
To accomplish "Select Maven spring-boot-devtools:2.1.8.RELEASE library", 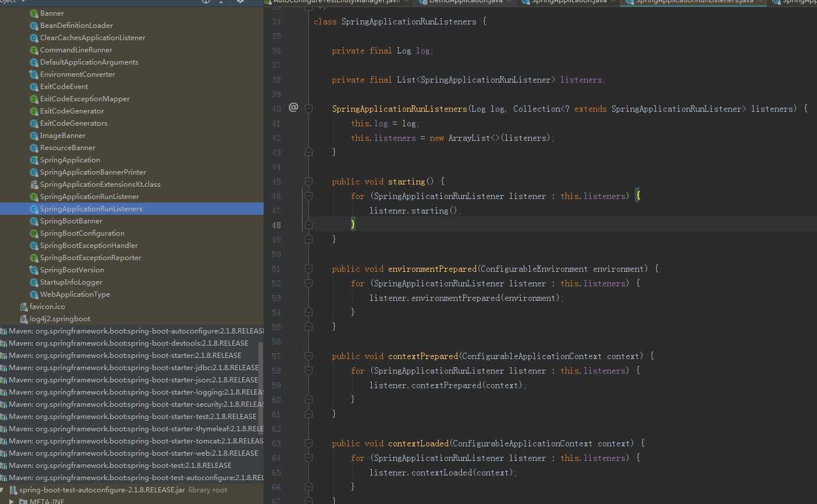I will pos(128,343).
